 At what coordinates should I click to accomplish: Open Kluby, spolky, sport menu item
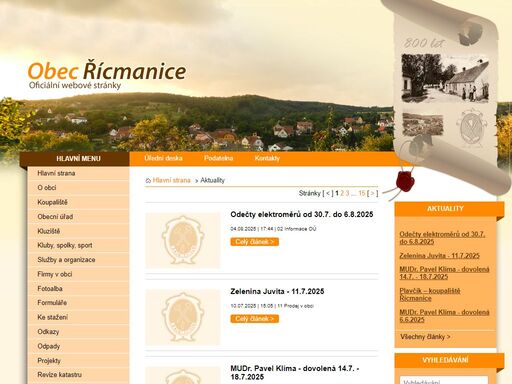pos(79,245)
